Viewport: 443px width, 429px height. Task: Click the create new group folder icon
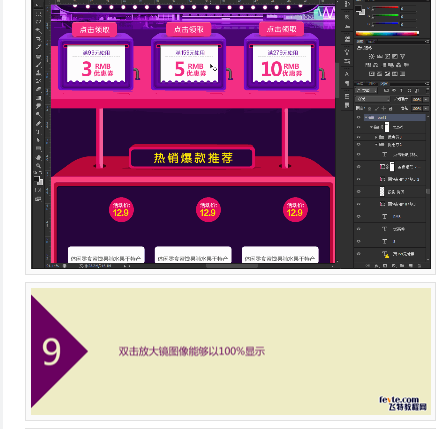click(x=402, y=266)
